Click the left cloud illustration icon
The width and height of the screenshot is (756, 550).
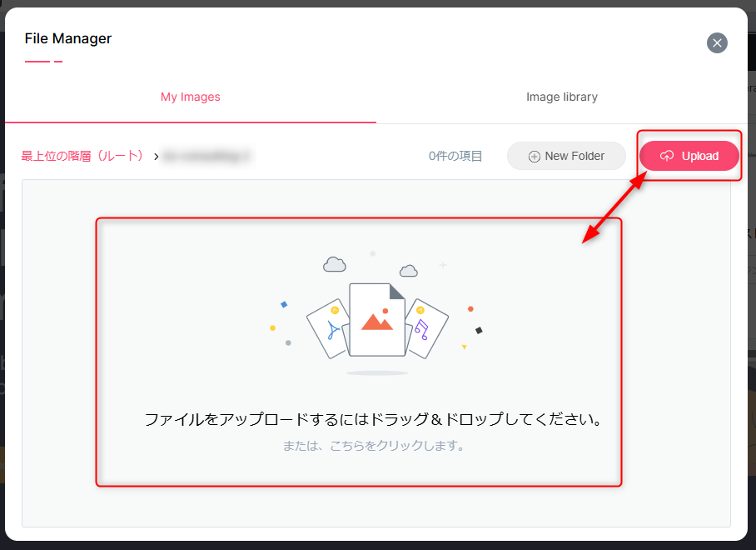[x=335, y=264]
